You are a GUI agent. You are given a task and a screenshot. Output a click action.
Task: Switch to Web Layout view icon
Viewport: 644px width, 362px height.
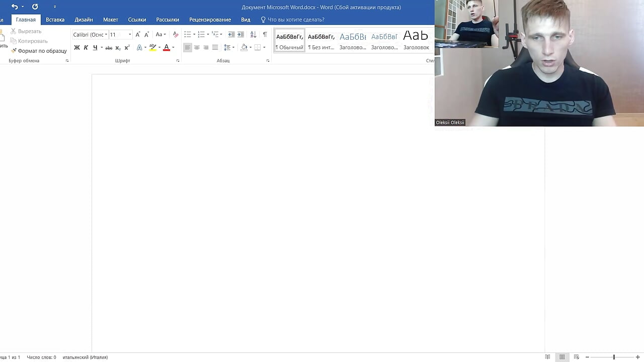click(577, 357)
